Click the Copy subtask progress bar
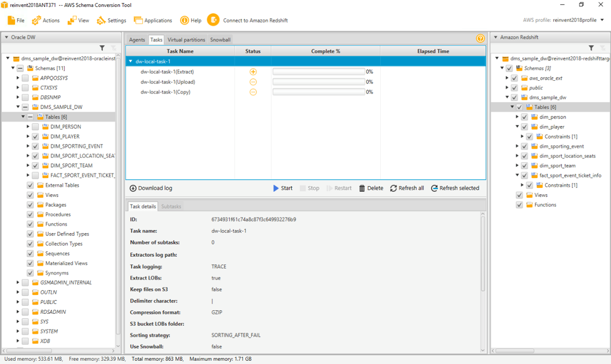The image size is (611, 364). 319,92
